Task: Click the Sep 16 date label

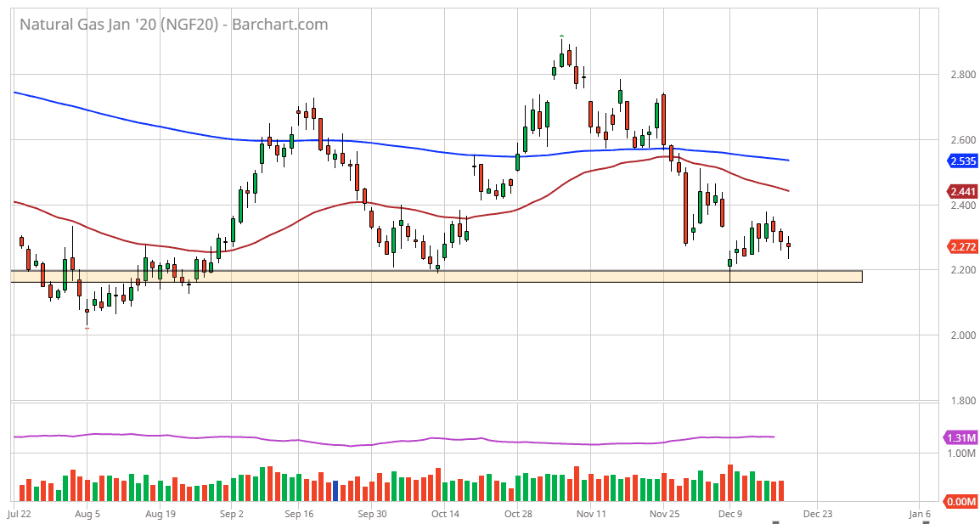Action: point(299,514)
